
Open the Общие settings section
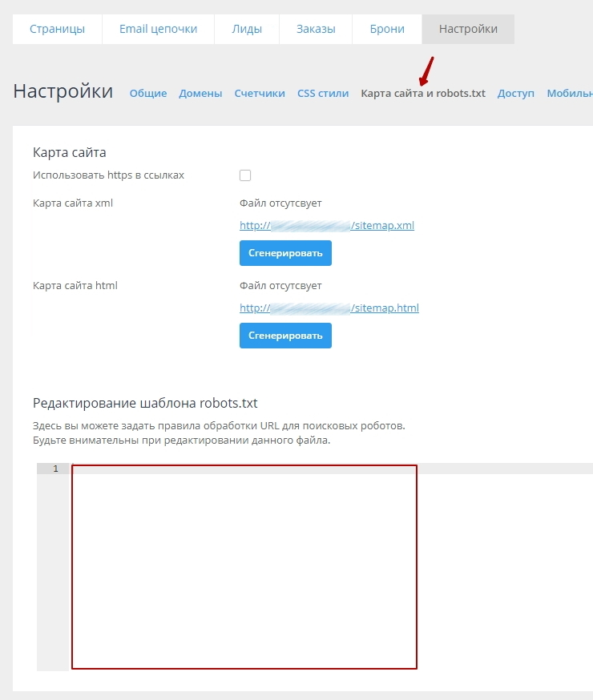(x=148, y=93)
